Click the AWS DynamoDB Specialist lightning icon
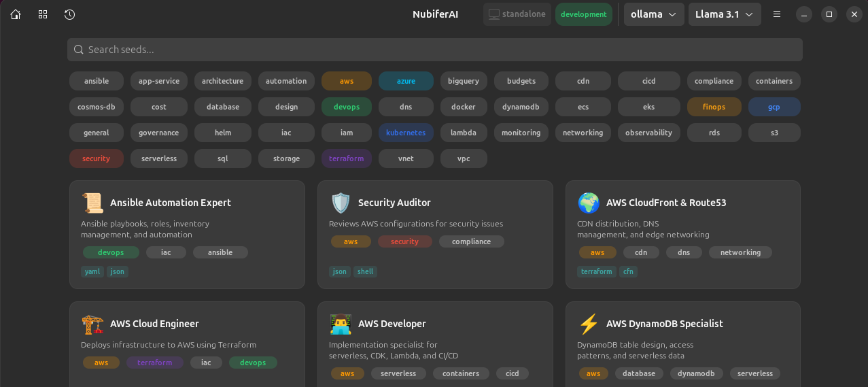 tap(589, 324)
